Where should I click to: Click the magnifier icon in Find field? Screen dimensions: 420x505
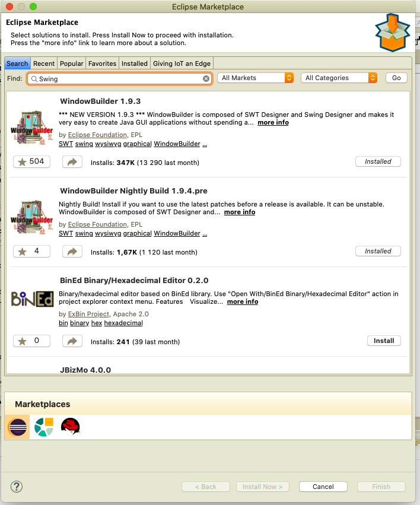coord(34,78)
